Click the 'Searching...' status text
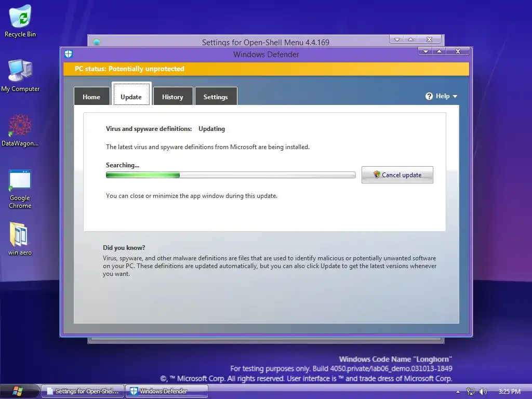The height and width of the screenshot is (399, 532). tap(123, 165)
